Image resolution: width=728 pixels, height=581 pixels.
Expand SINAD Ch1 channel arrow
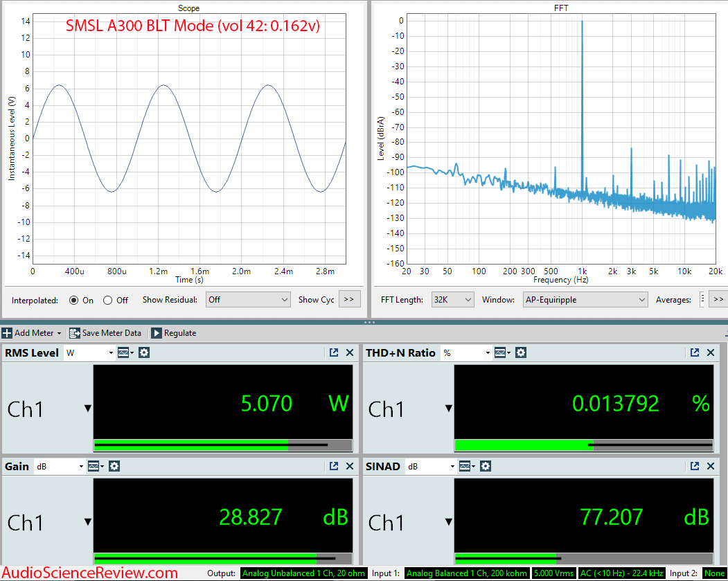click(448, 521)
